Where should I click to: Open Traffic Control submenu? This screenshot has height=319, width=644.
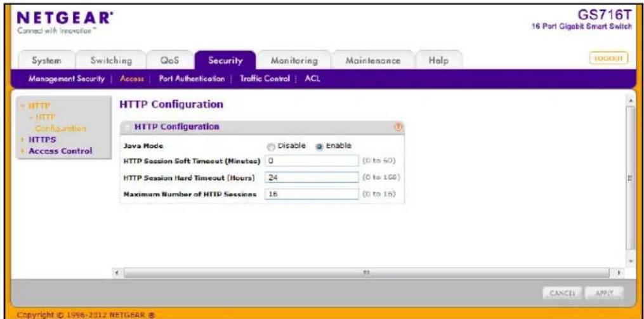[x=265, y=79]
